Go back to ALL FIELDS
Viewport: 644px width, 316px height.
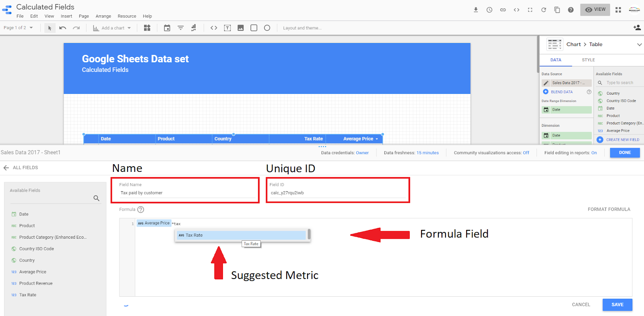[x=21, y=167]
